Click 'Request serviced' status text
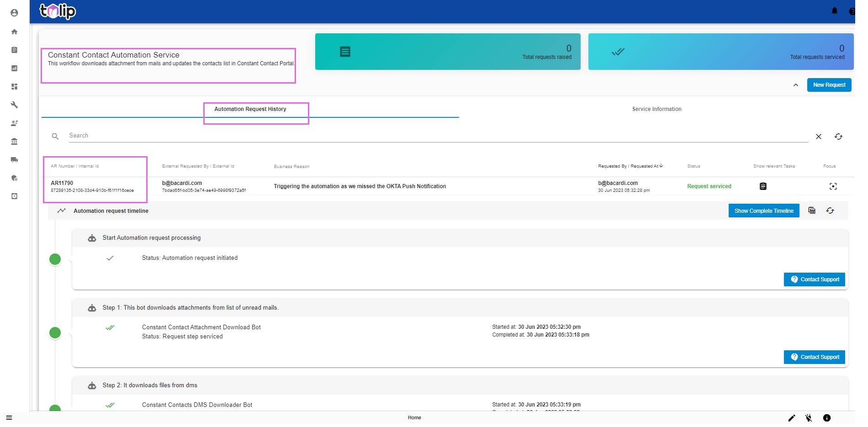This screenshot has height=427, width=868. click(709, 186)
